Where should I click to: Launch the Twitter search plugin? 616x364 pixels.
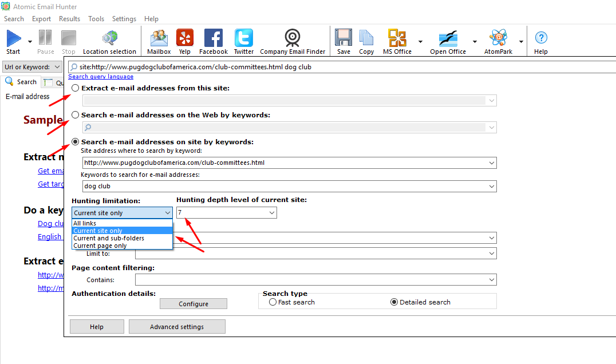coord(243,38)
